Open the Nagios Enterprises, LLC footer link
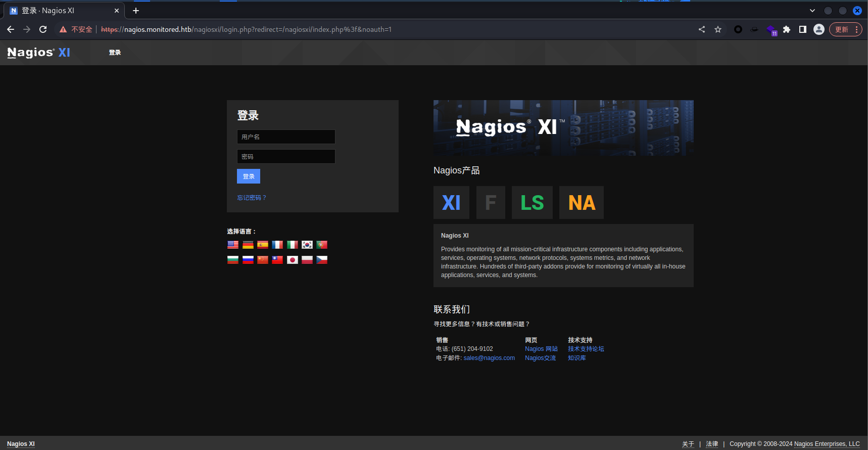This screenshot has height=450, width=868. pyautogui.click(x=827, y=444)
